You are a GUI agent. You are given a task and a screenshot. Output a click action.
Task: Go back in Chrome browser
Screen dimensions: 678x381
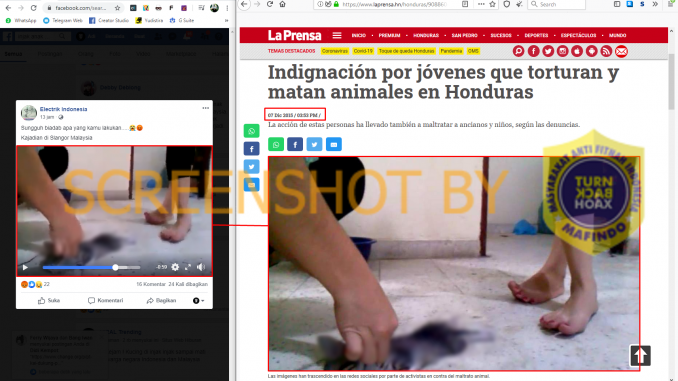[x=8, y=8]
